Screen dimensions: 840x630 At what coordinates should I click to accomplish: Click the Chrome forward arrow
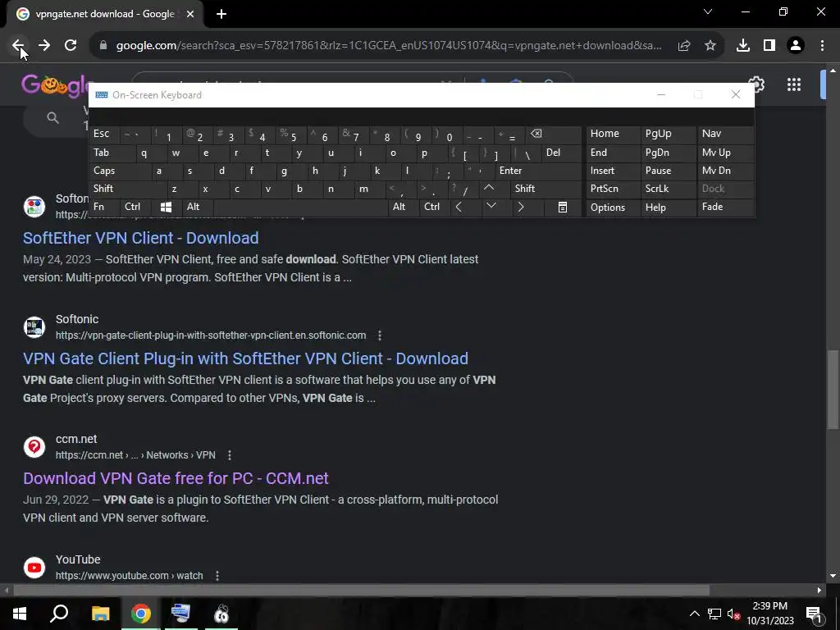click(44, 46)
